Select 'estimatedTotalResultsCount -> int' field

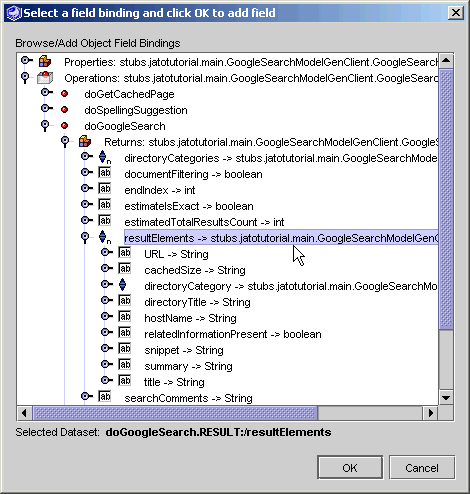tap(204, 222)
